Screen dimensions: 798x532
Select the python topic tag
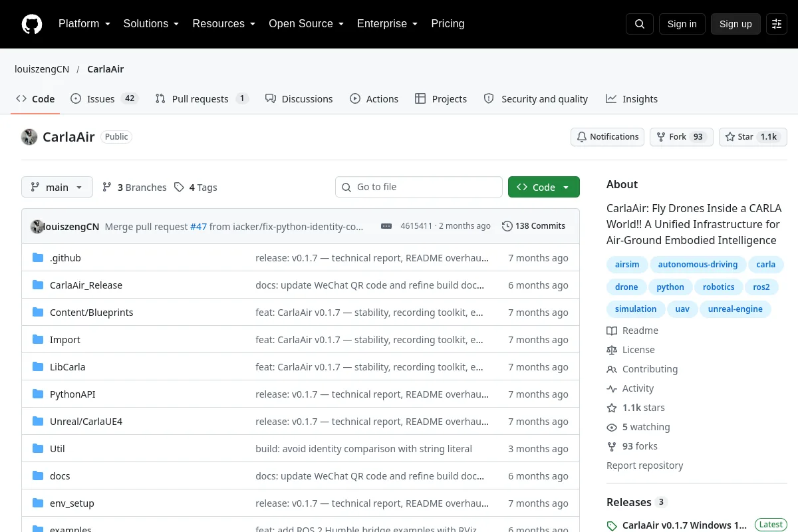tap(670, 287)
